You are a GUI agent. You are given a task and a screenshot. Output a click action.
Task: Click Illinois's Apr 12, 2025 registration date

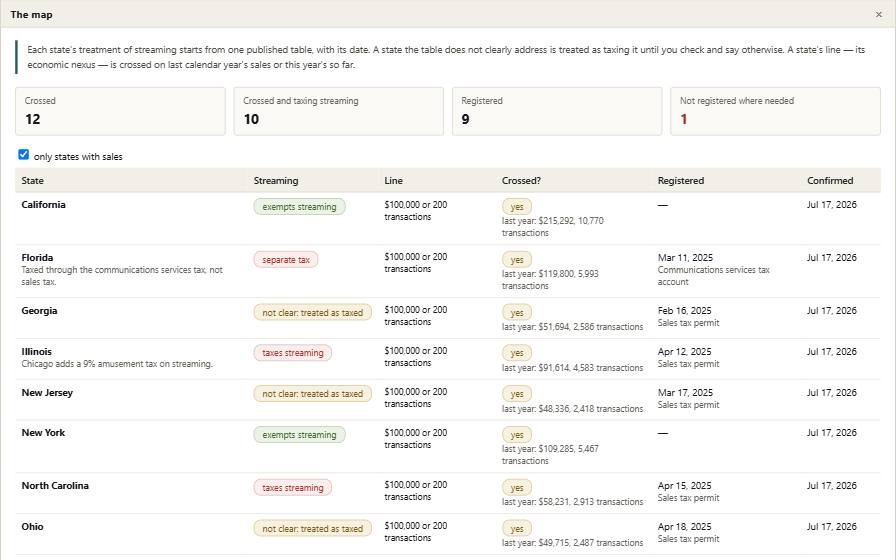pos(685,351)
